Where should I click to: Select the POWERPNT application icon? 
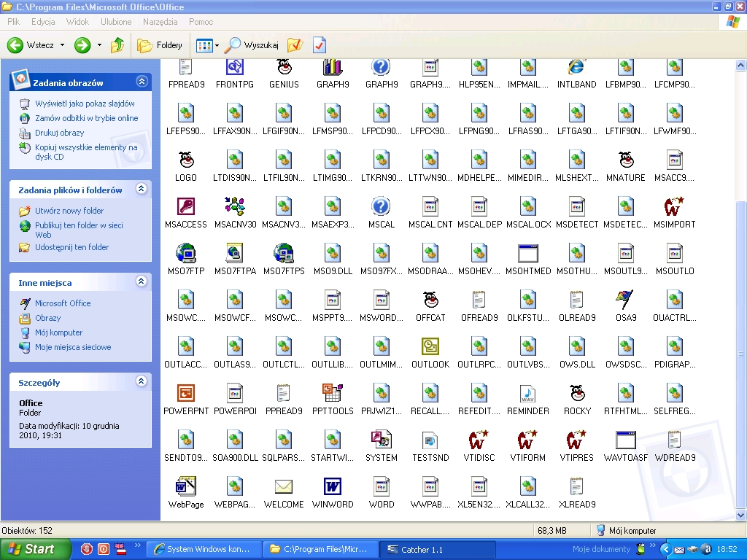tap(186, 393)
